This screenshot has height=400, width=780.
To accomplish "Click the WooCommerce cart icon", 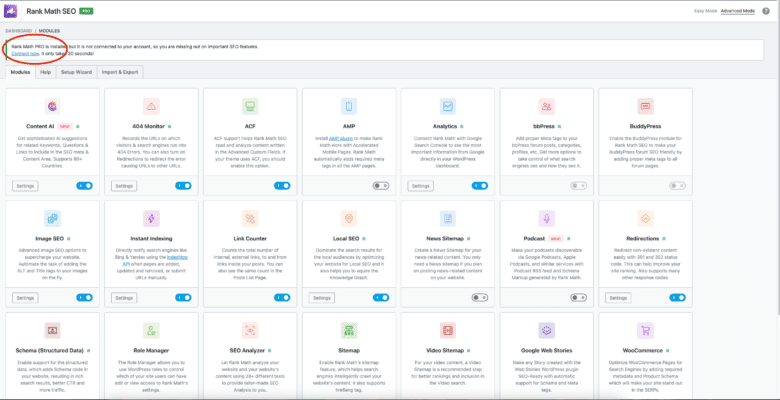I will click(646, 330).
